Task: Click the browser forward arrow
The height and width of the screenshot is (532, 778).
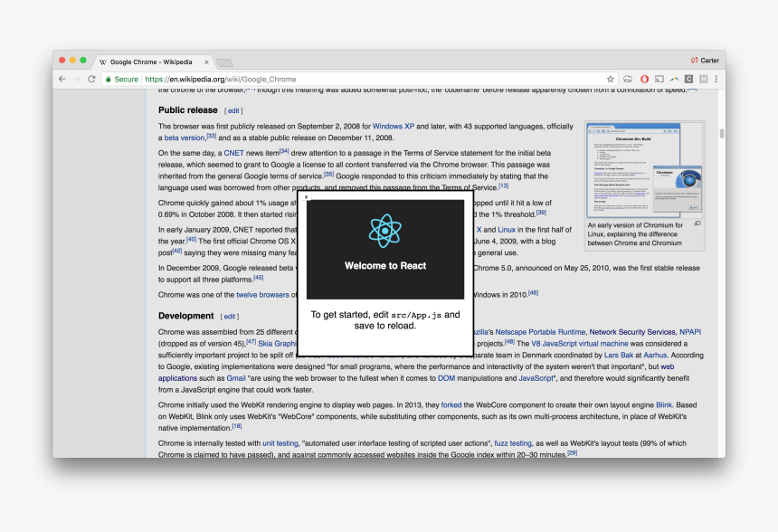Action: (x=76, y=79)
